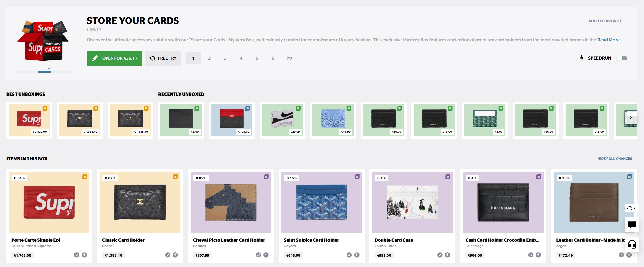This screenshot has width=644, height=267.
Task: Open the €29.99 Nike card holder thumbnail
Action: [x=282, y=120]
